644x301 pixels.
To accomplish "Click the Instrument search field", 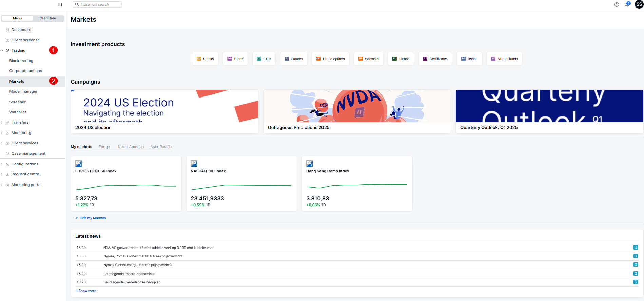I will [x=98, y=4].
